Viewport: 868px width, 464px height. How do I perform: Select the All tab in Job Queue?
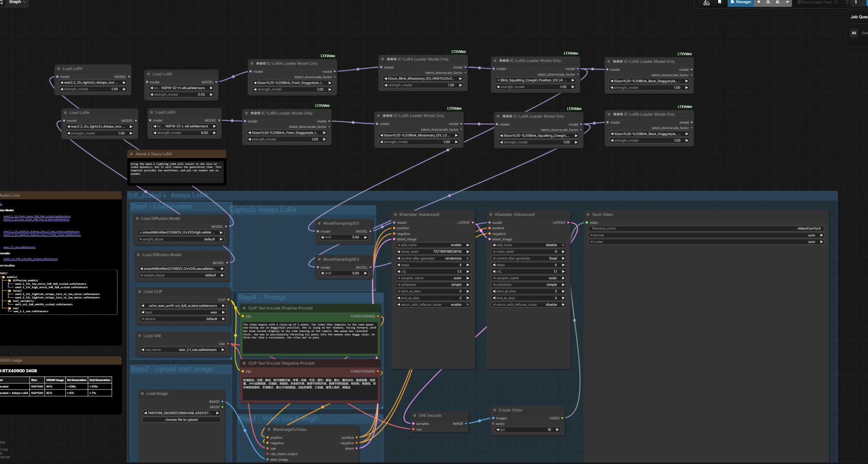click(854, 33)
